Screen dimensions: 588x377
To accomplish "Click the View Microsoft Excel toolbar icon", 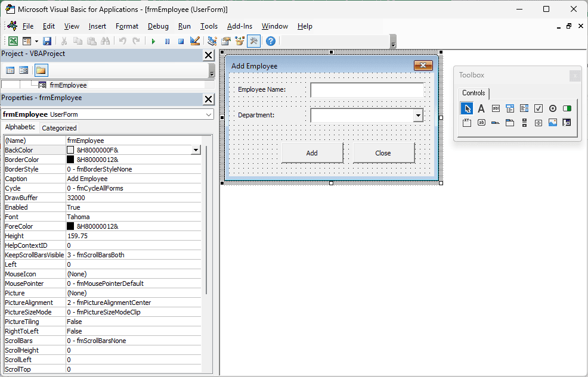I will [13, 41].
